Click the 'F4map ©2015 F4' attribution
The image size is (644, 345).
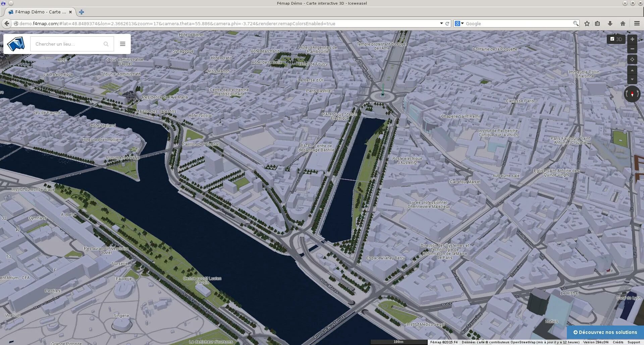point(444,342)
